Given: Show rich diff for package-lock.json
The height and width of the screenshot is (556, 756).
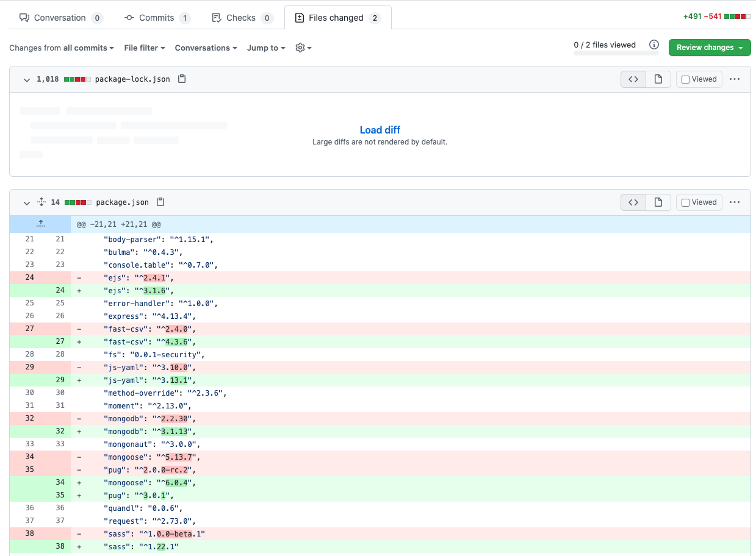Looking at the screenshot, I should 658,79.
